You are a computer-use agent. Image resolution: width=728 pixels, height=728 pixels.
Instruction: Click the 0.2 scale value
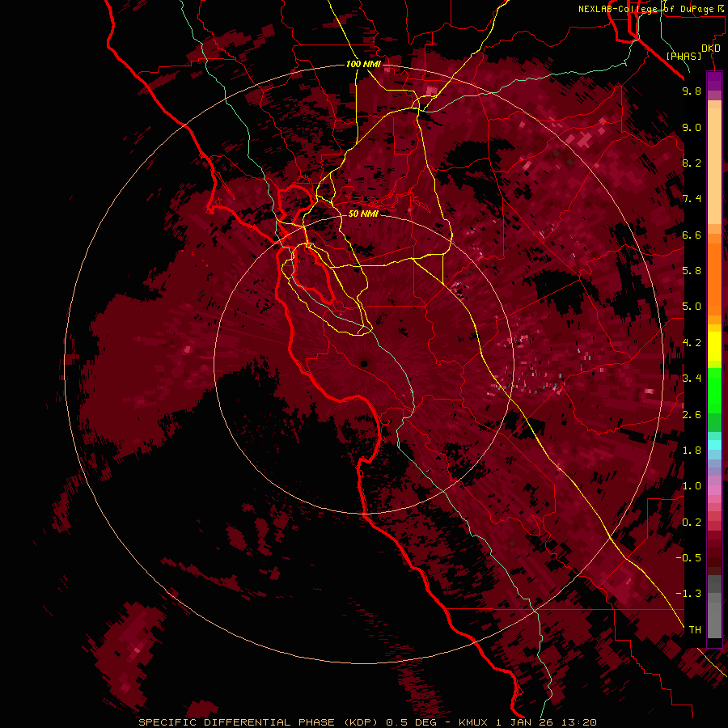pyautogui.click(x=692, y=522)
